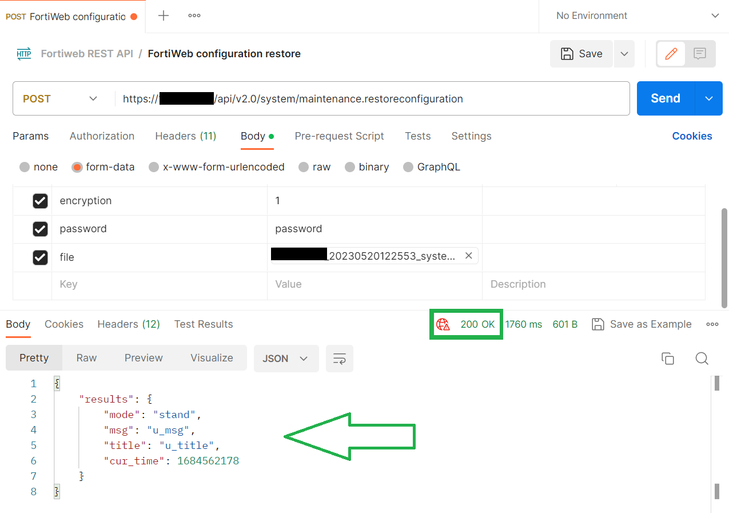Click the encryption value cell '1'
The image size is (729, 513).
pyautogui.click(x=375, y=201)
